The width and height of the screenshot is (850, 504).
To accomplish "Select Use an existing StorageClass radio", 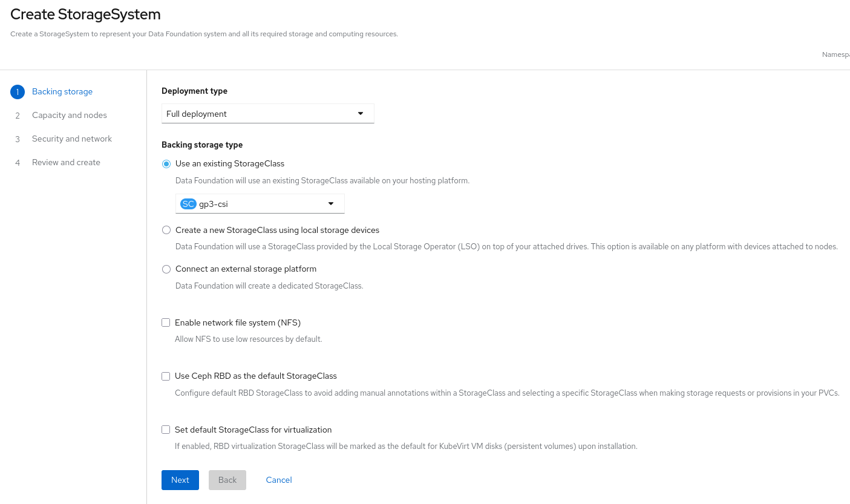I will 166,164.
